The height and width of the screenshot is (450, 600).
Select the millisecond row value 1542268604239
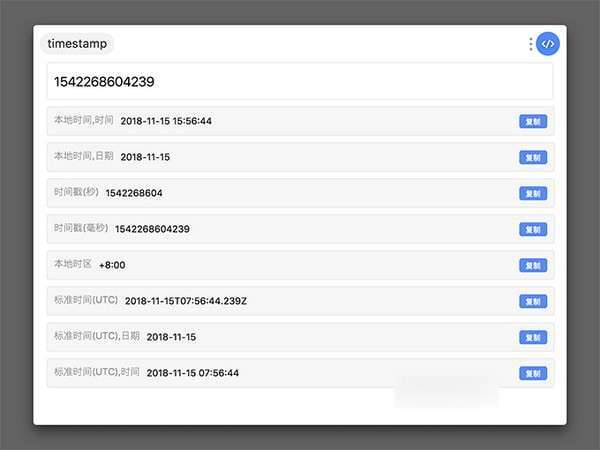[152, 229]
